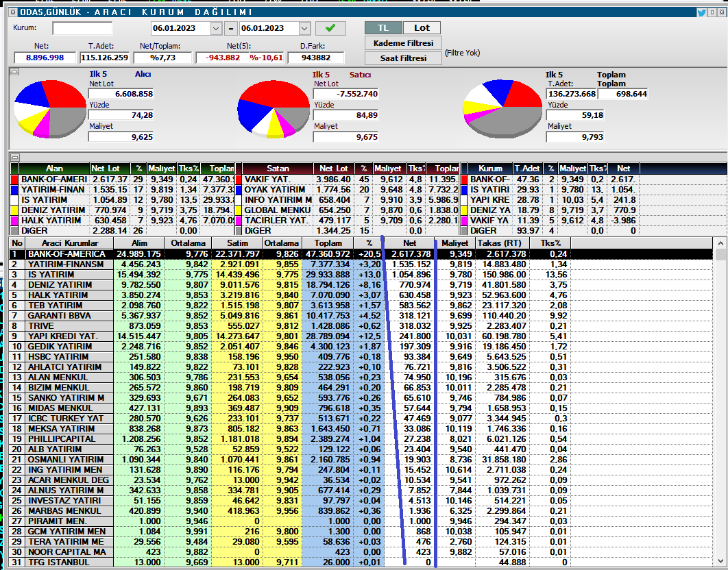The height and width of the screenshot is (570, 728).
Task: Click the red swatch beside VAKIF YAT.
Action: pyautogui.click(x=239, y=179)
